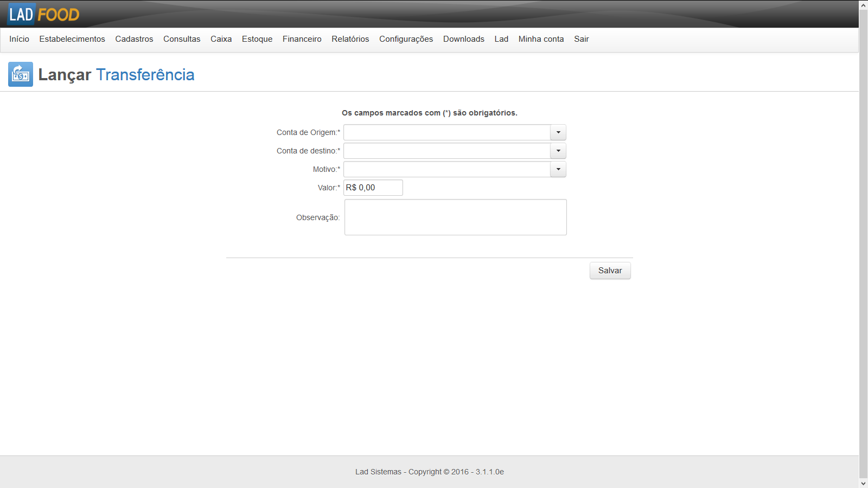Click the Lançar Transferência money icon
This screenshot has width=868, height=488.
click(x=21, y=74)
